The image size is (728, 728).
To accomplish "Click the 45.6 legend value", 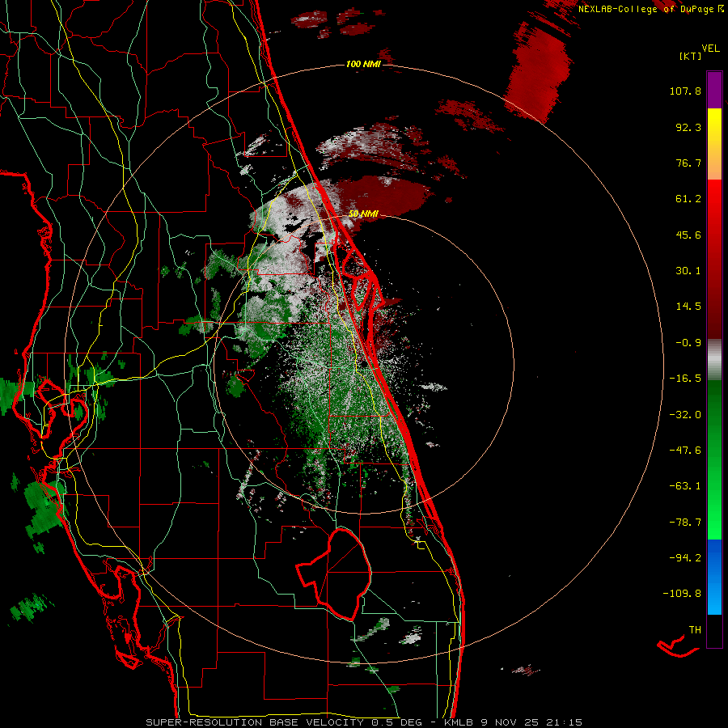I will 688,235.
